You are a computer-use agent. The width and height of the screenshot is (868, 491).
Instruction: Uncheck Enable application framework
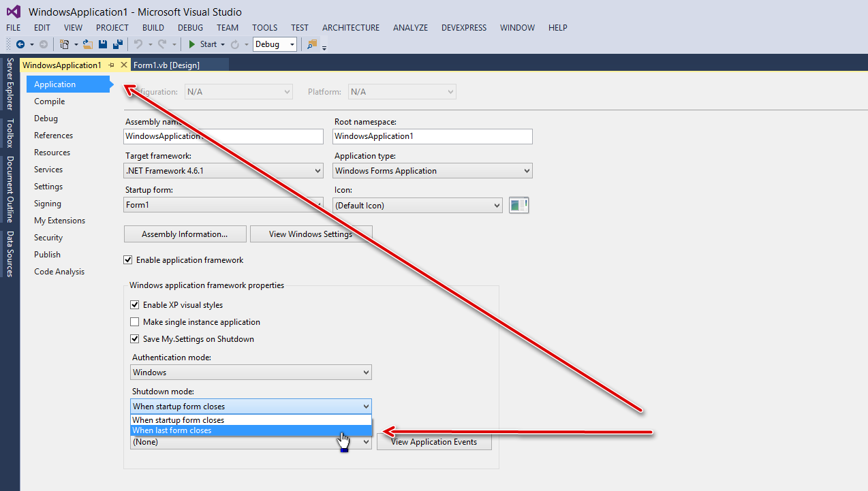(128, 260)
